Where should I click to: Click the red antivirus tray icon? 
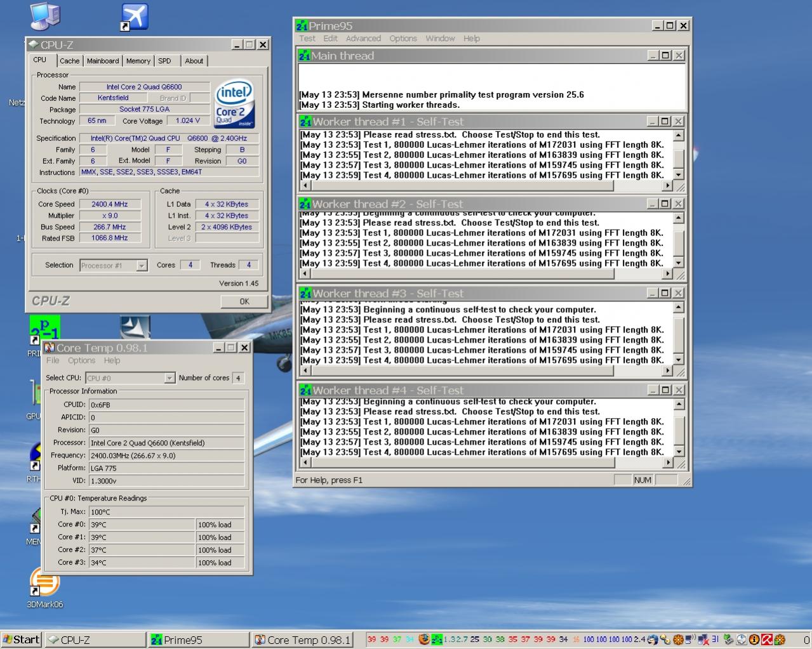(x=767, y=639)
